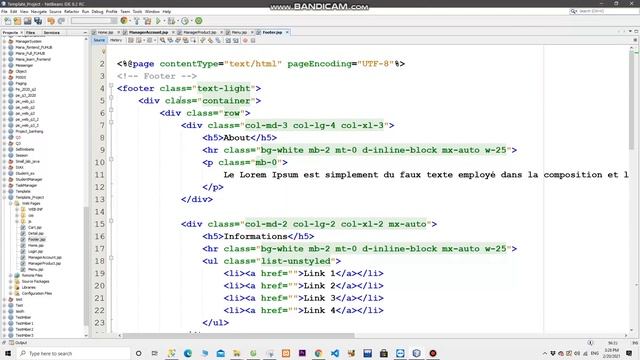Click the Debug Project toolbar icon

[171, 21]
